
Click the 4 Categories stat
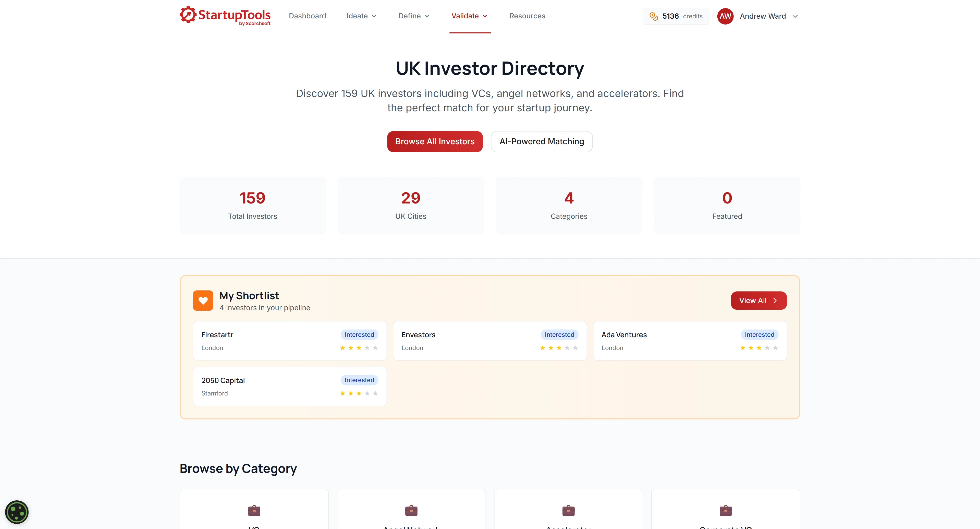(569, 206)
